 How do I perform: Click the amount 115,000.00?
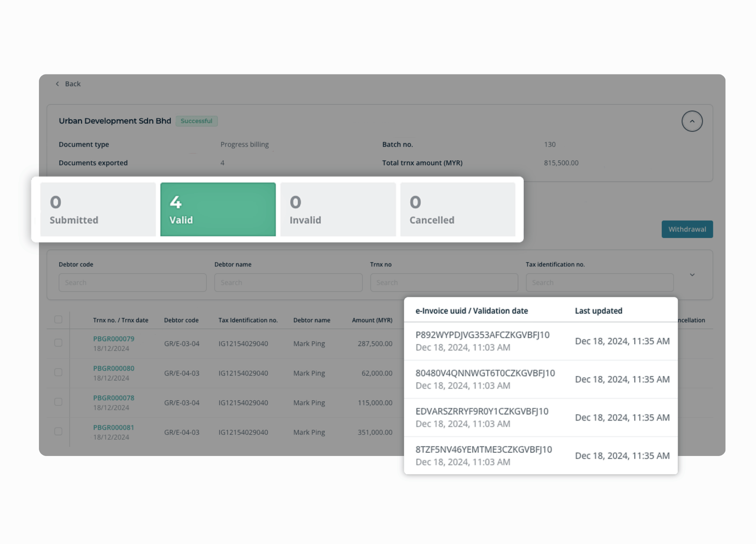[x=375, y=403]
